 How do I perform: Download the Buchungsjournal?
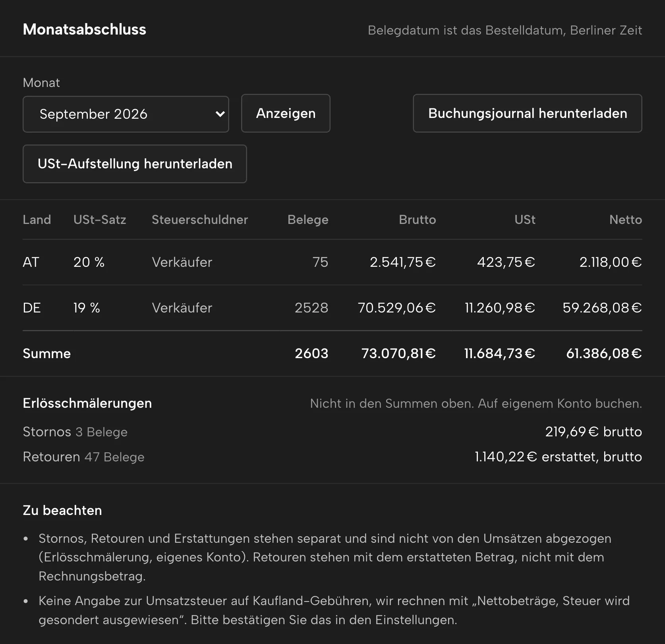528,113
